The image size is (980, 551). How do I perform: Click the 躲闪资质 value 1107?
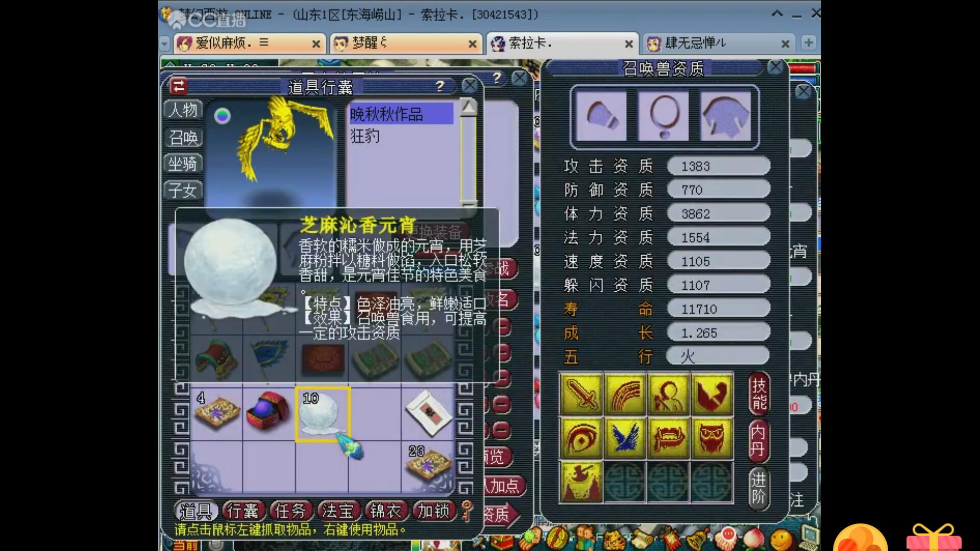click(719, 285)
